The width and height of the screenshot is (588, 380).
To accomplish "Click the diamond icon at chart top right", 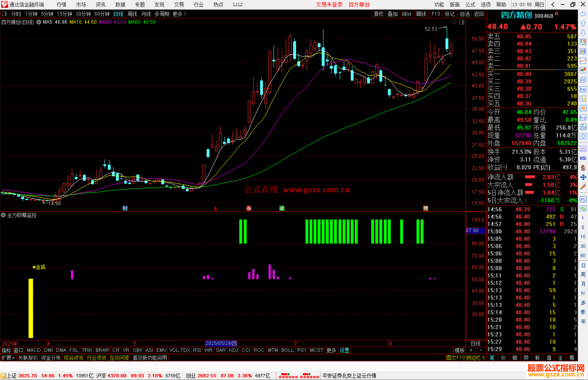I will coord(454,22).
